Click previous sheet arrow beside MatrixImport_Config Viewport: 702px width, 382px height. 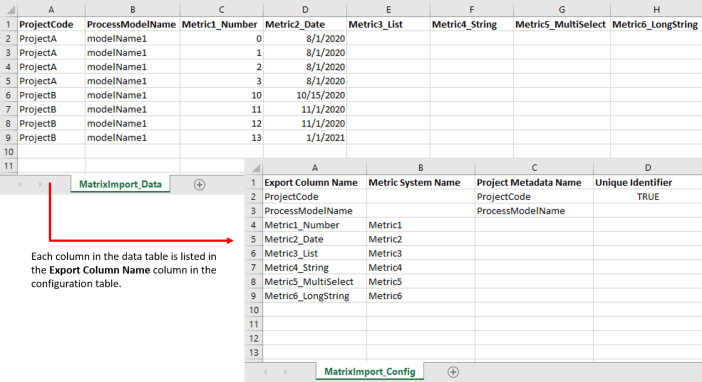click(265, 372)
